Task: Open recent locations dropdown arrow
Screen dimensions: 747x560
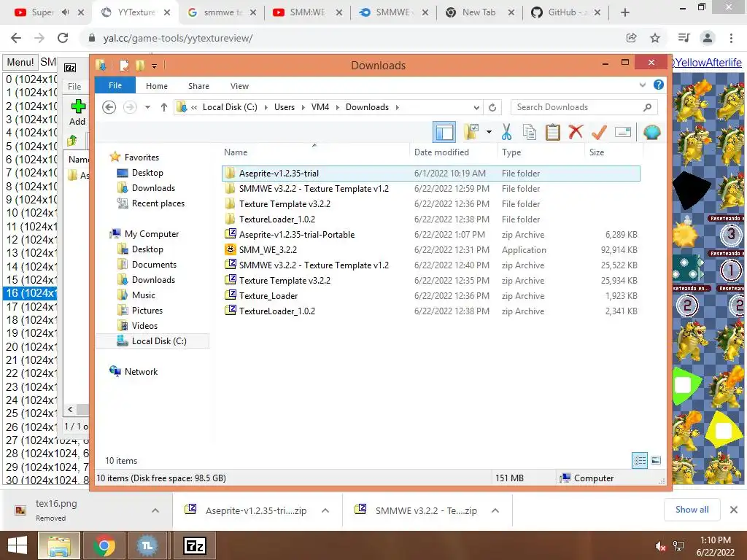Action: [147, 107]
